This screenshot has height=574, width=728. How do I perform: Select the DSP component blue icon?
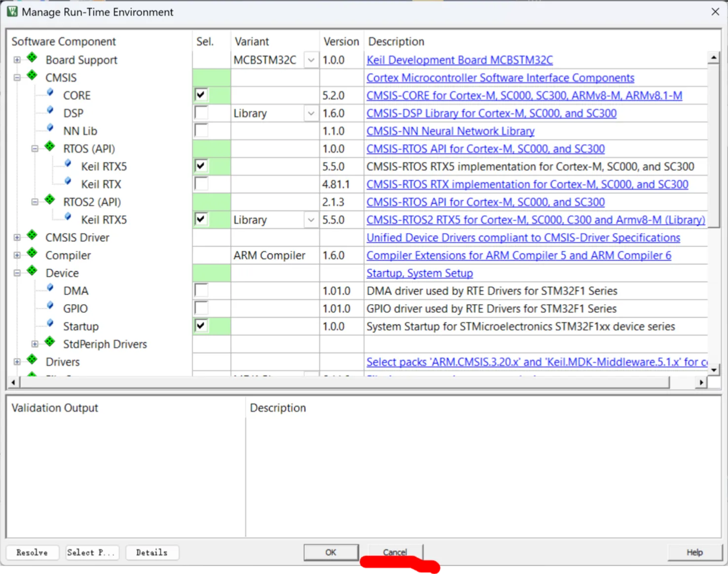[50, 111]
